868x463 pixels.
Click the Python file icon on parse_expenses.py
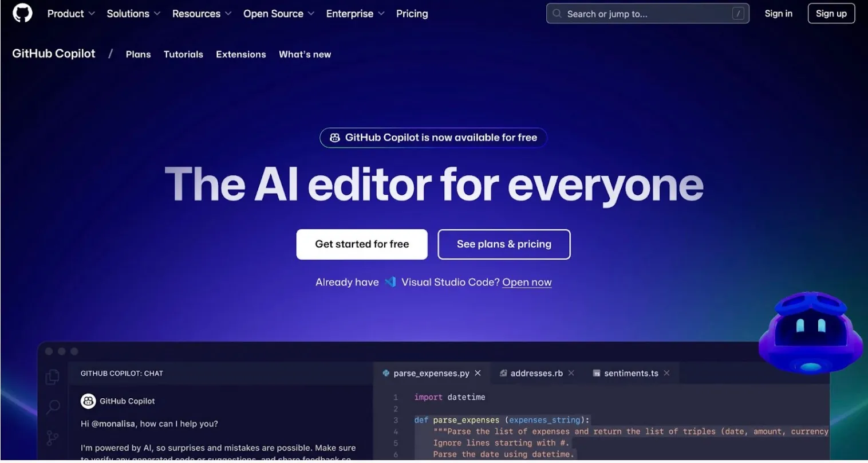(x=386, y=373)
